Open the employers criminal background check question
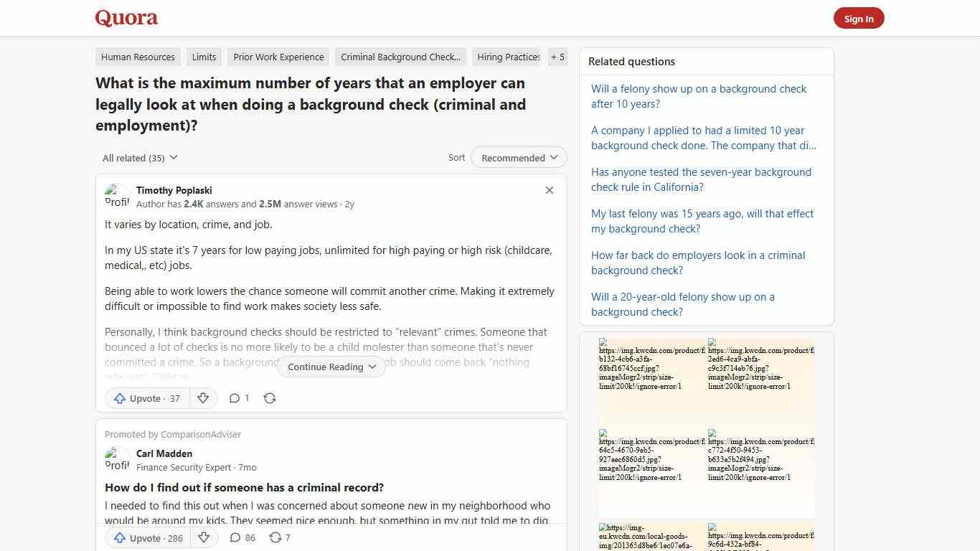Viewport: 980px width, 551px height. pos(697,263)
